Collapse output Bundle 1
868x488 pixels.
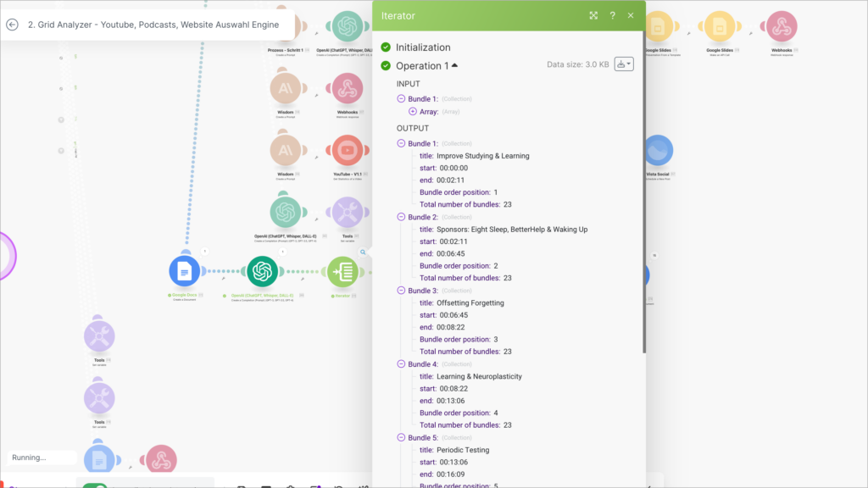click(401, 143)
